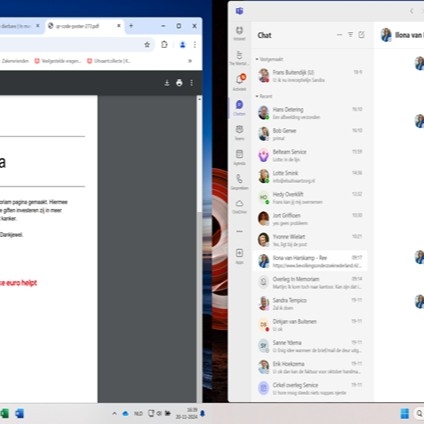Collapse the pinned chats section
This screenshot has width=424, height=424.
point(257,59)
